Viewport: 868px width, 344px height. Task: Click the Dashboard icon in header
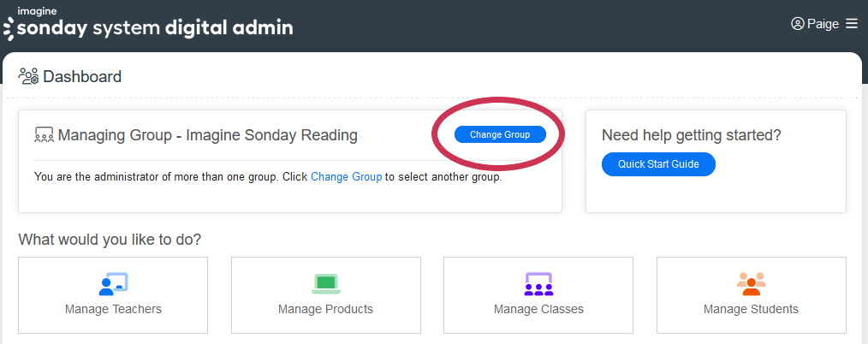click(x=28, y=77)
